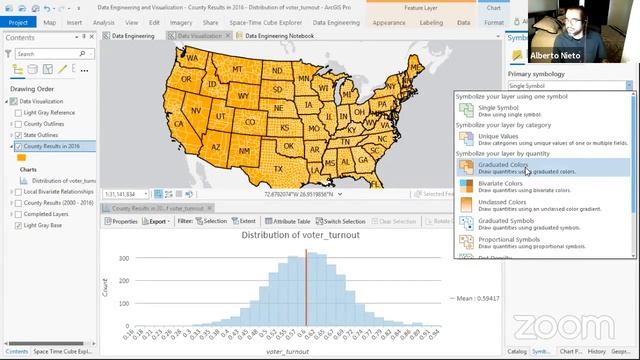Click the Open project icon in title bar
The width and height of the screenshot is (640, 360).
(x=22, y=8)
